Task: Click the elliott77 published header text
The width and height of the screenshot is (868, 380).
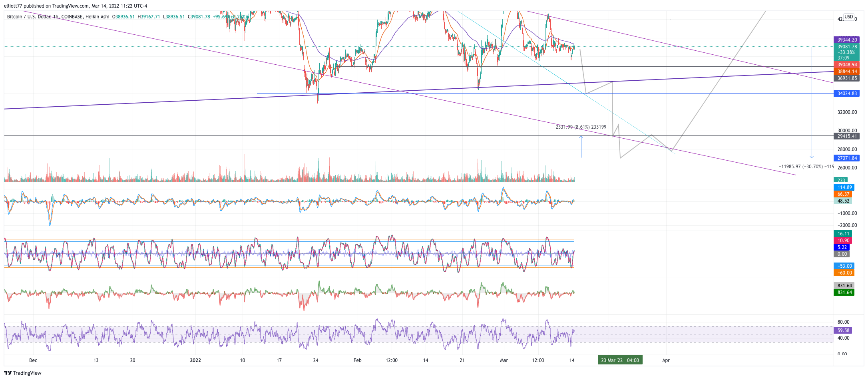Action: [76, 6]
